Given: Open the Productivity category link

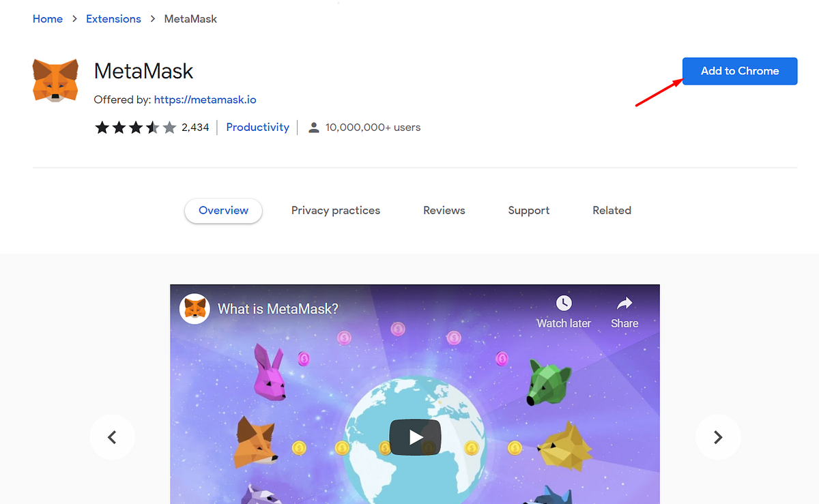Looking at the screenshot, I should [257, 127].
